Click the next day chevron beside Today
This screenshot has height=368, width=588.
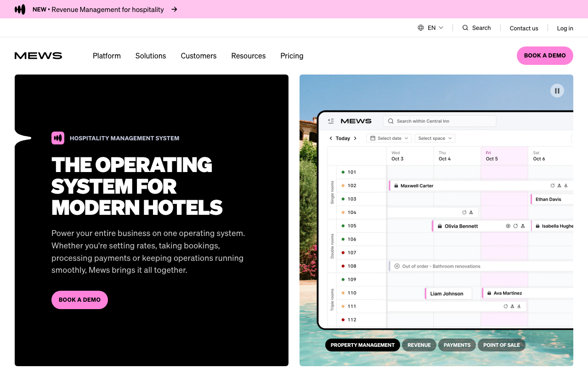click(x=355, y=138)
